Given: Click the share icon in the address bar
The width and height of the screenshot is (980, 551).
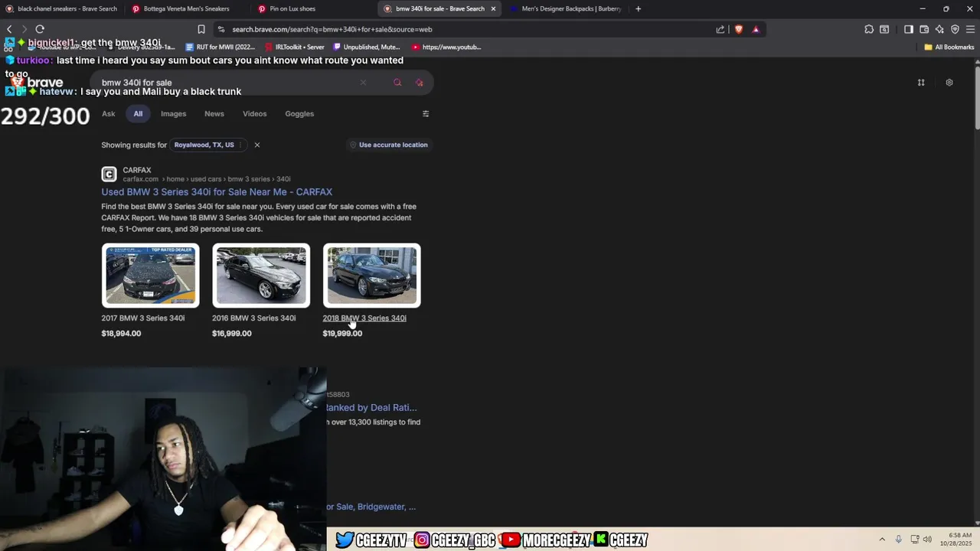Looking at the screenshot, I should point(720,29).
